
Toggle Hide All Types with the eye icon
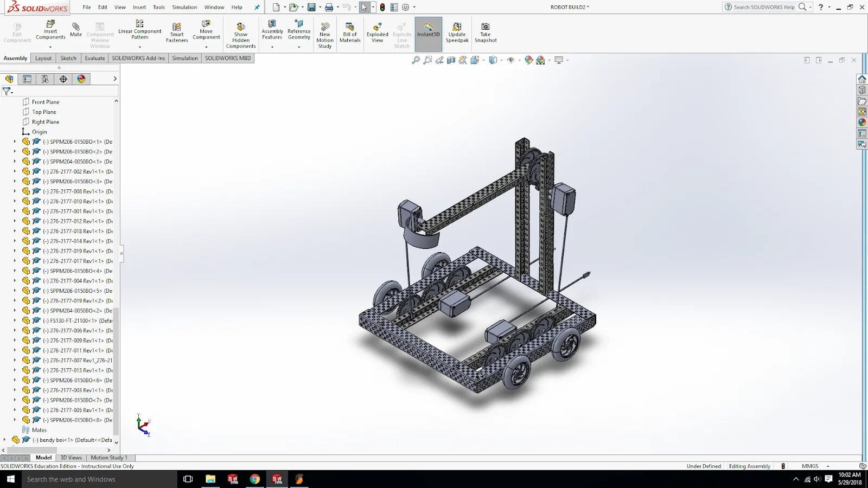coord(511,60)
